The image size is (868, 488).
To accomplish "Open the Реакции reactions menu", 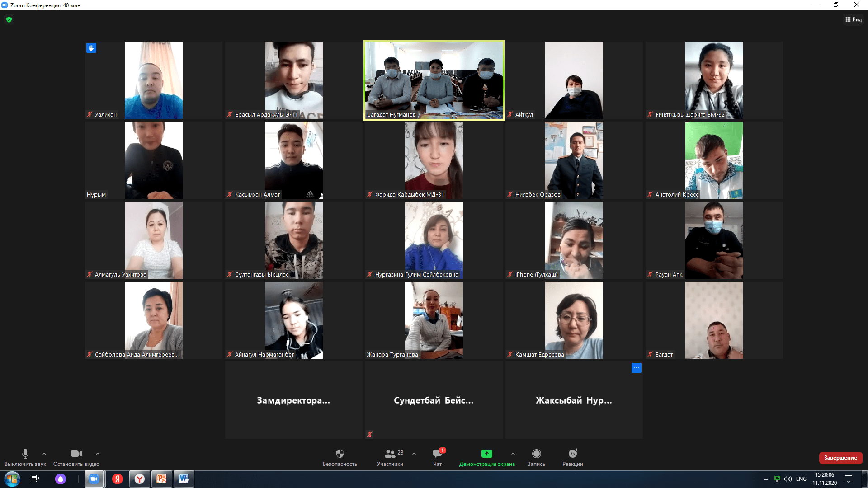I will (572, 454).
